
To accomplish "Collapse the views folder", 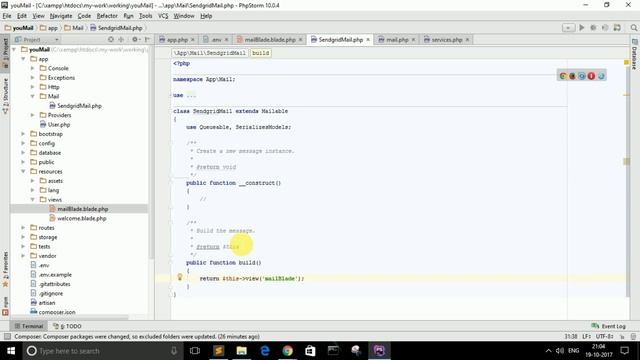I will [33, 200].
